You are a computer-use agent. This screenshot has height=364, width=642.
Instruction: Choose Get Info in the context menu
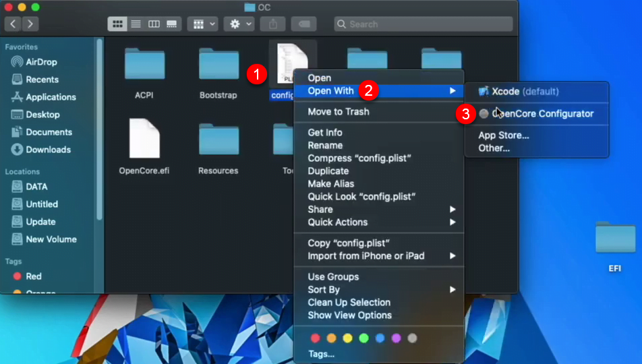coord(379,133)
